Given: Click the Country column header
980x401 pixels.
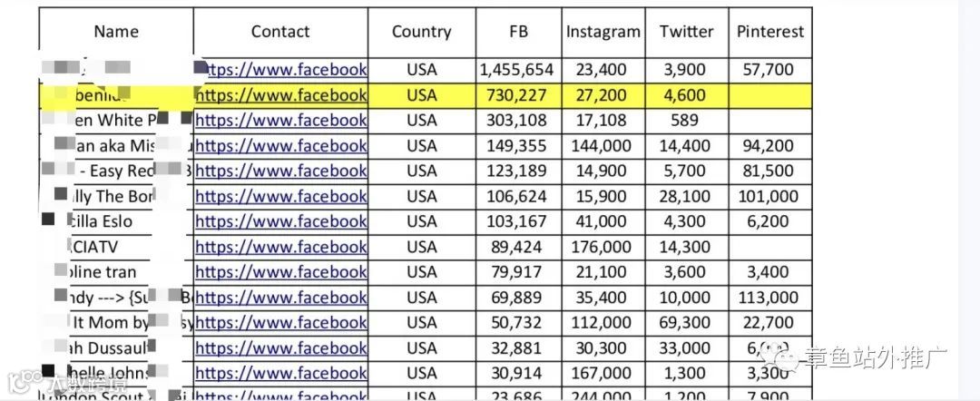Looking at the screenshot, I should [x=421, y=32].
